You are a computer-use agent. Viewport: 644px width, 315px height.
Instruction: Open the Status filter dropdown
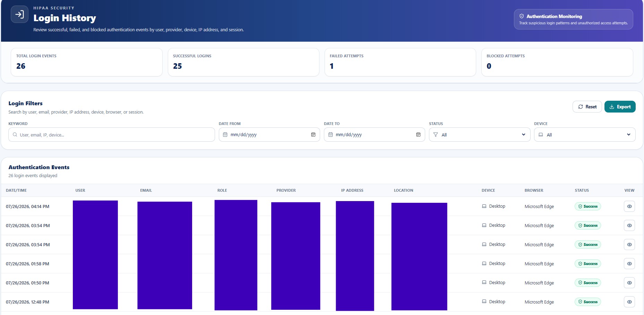coord(480,135)
